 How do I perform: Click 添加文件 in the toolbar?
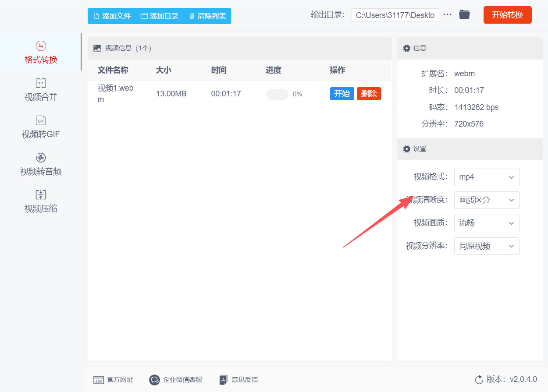point(112,16)
